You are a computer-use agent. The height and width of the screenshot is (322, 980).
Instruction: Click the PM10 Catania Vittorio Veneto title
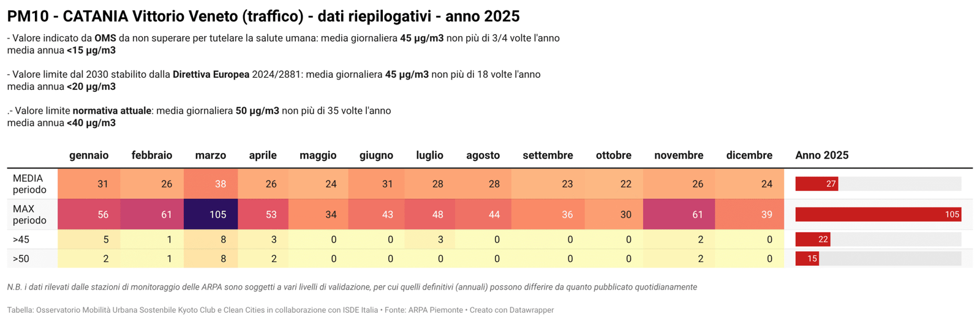(x=263, y=17)
